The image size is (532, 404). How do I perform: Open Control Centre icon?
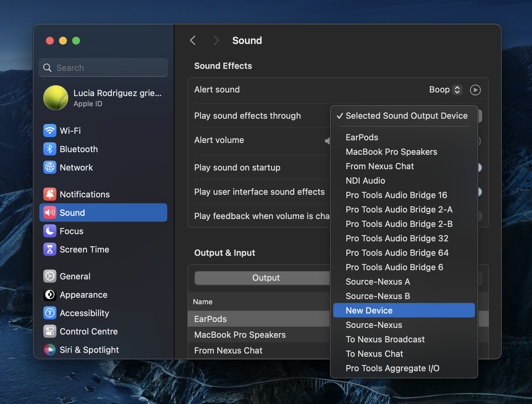coord(50,332)
